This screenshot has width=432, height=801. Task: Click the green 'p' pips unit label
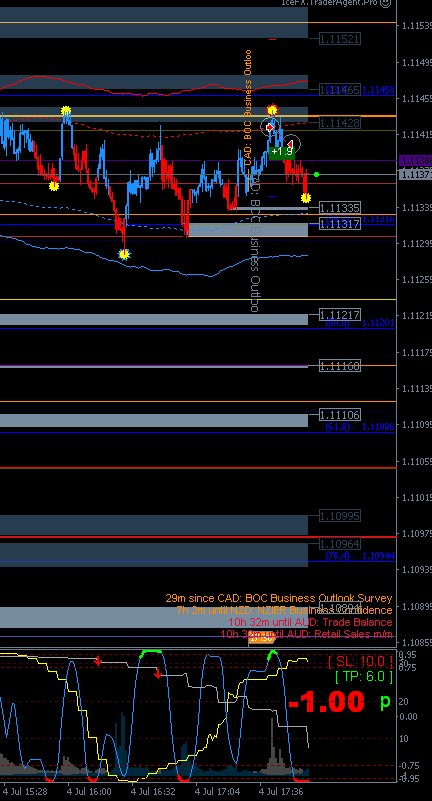pos(385,702)
